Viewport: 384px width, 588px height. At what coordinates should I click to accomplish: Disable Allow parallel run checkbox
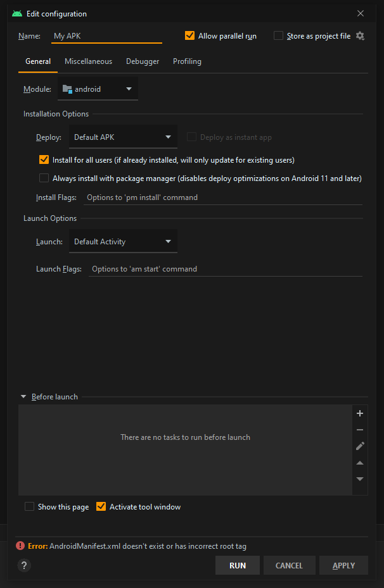(x=190, y=35)
